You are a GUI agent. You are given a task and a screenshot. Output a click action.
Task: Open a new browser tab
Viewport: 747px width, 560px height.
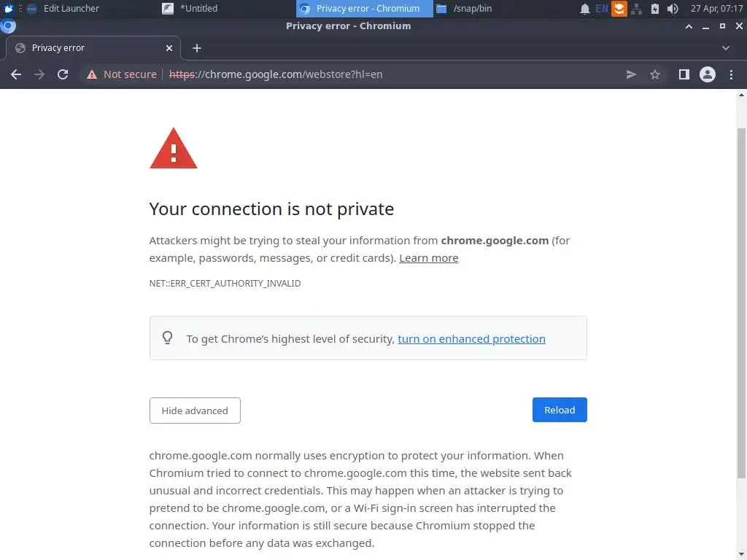point(197,48)
